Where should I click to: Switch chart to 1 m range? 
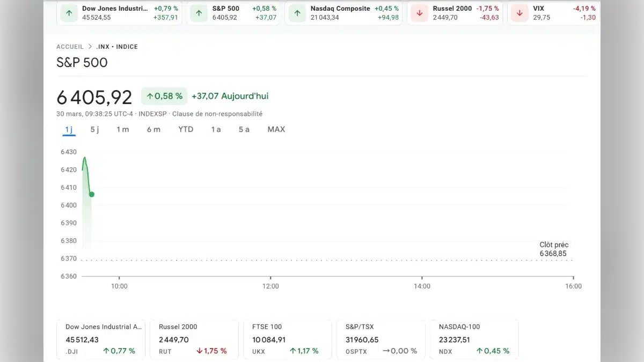(x=123, y=129)
